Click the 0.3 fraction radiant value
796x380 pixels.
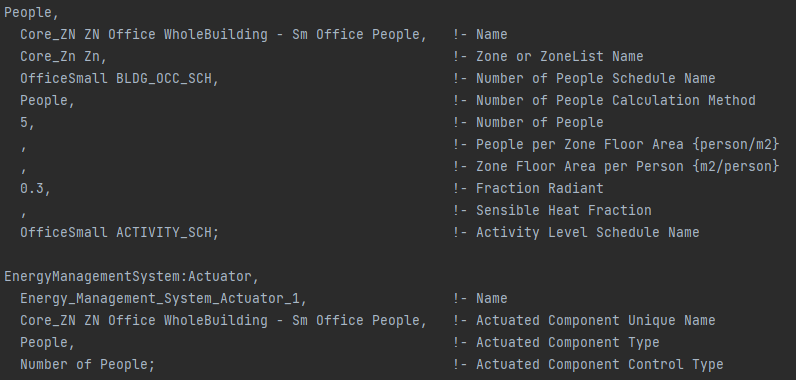36,188
